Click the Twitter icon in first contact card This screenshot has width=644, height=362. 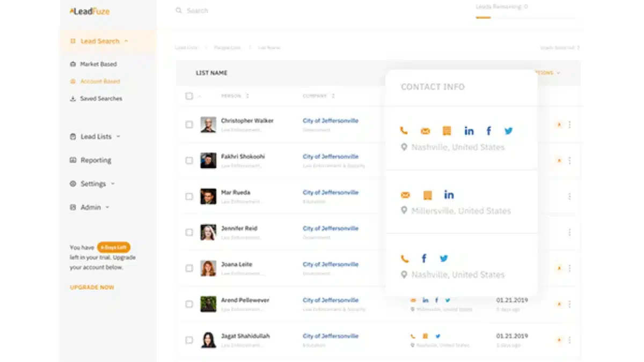point(509,131)
